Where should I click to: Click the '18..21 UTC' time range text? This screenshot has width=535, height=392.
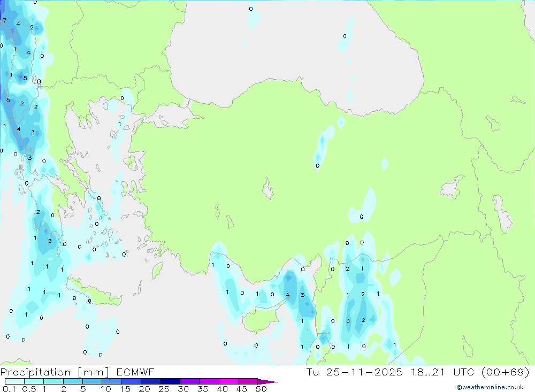coord(442,372)
